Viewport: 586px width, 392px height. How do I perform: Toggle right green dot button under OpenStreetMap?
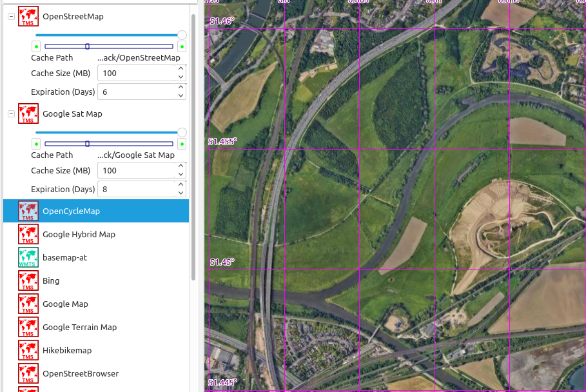pyautogui.click(x=182, y=46)
